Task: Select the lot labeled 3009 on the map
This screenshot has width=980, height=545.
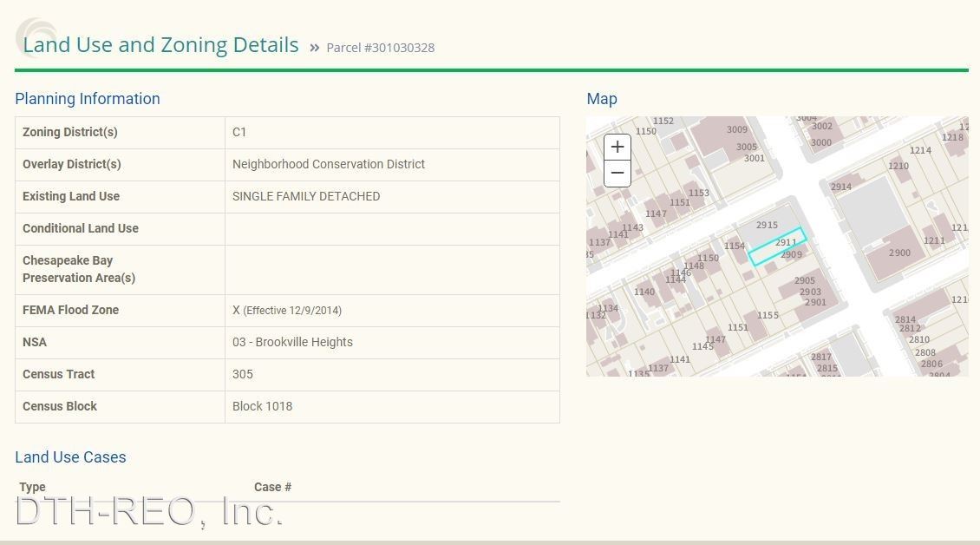Action: pos(736,130)
